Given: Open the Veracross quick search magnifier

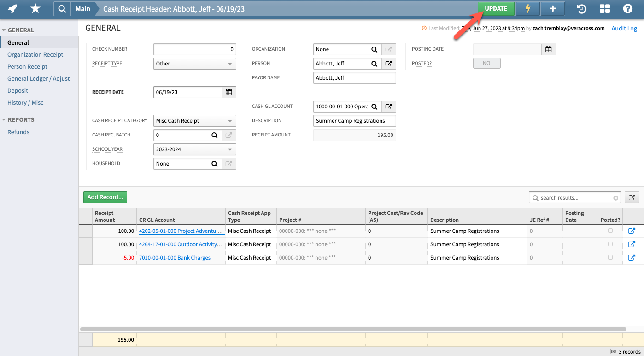Looking at the screenshot, I should point(62,9).
